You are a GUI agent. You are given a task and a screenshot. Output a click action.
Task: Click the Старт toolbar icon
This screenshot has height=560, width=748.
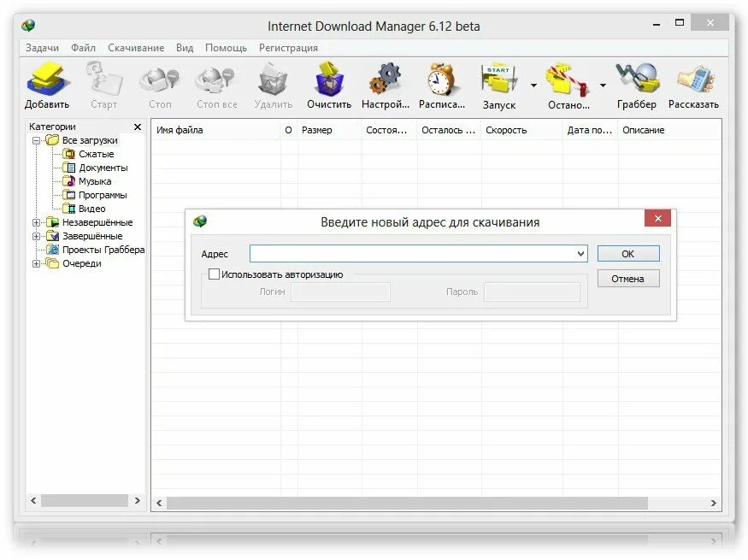click(104, 78)
